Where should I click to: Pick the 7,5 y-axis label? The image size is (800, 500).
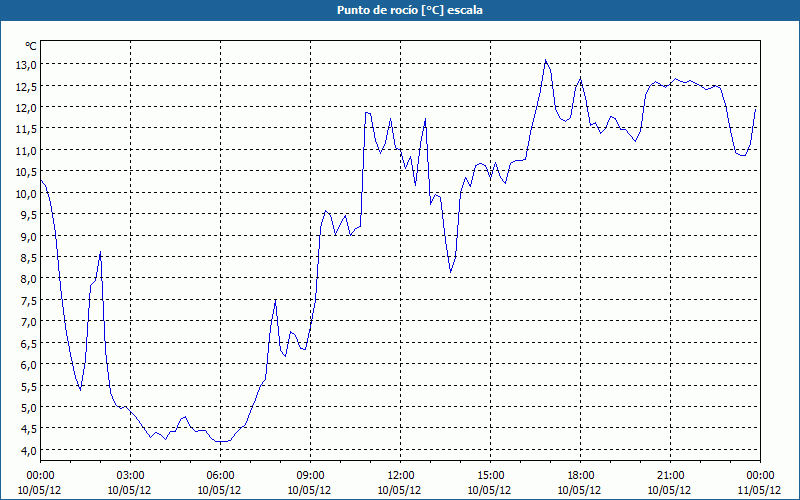[x=30, y=300]
